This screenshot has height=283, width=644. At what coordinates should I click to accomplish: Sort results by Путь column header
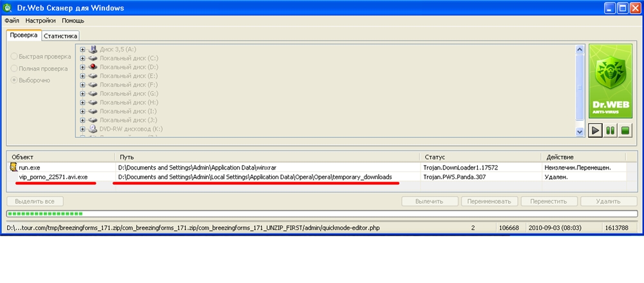267,157
